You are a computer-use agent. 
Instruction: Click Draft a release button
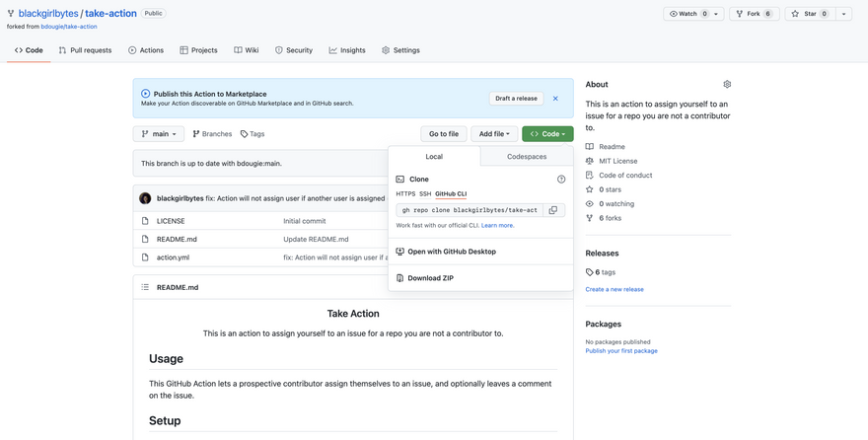[x=516, y=99]
